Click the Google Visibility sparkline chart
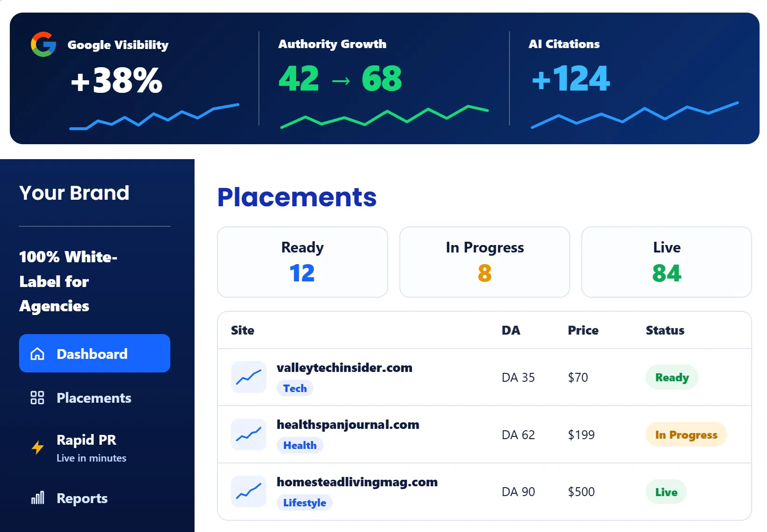The height and width of the screenshot is (532, 767). pos(154,117)
